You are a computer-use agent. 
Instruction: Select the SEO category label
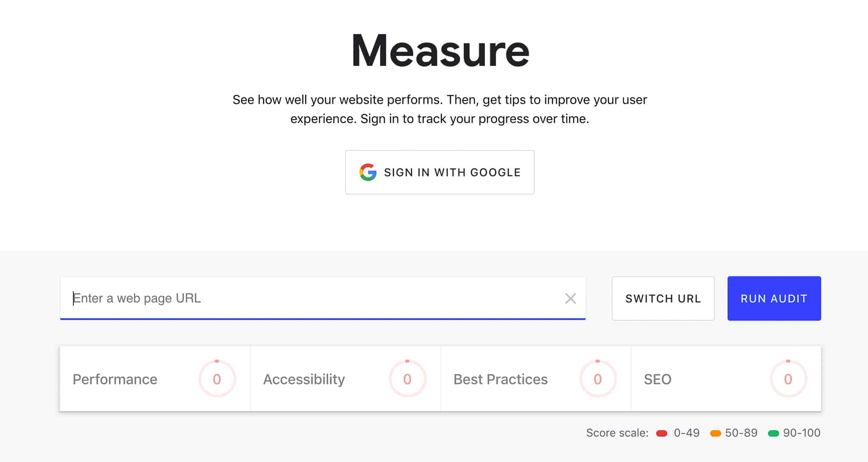click(x=657, y=379)
